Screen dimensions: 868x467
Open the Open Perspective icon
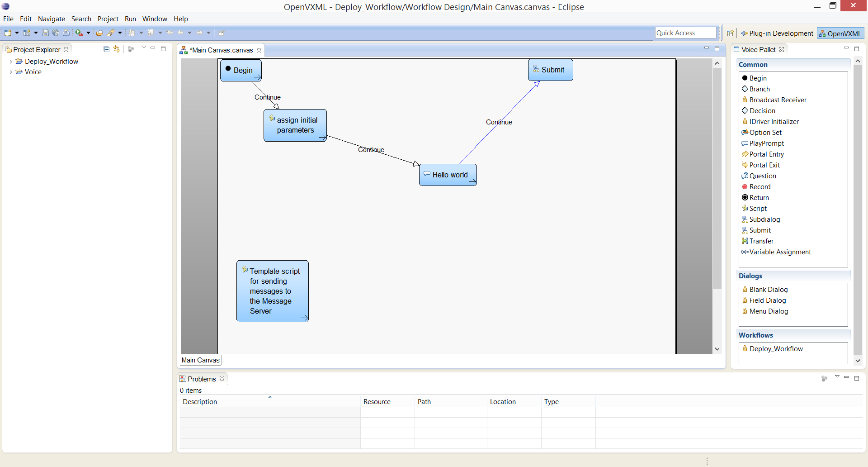tap(730, 33)
